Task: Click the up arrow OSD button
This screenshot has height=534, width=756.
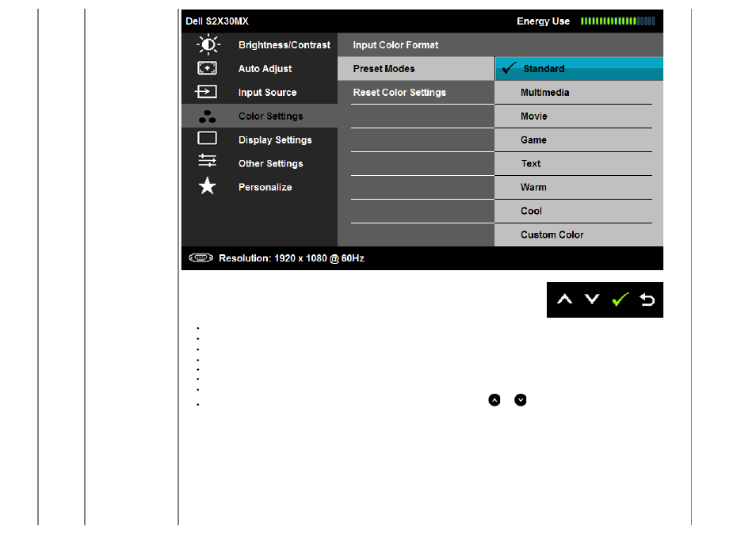Action: coord(564,299)
